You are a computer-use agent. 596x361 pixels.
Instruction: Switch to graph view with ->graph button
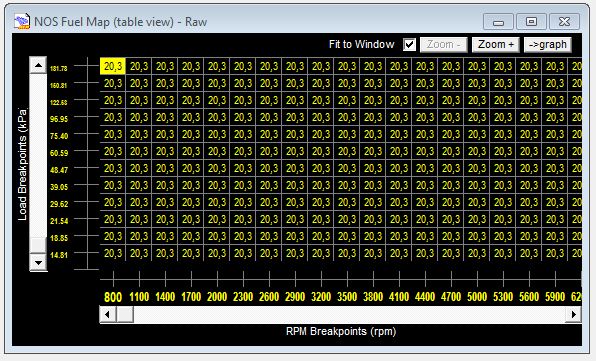pos(548,44)
